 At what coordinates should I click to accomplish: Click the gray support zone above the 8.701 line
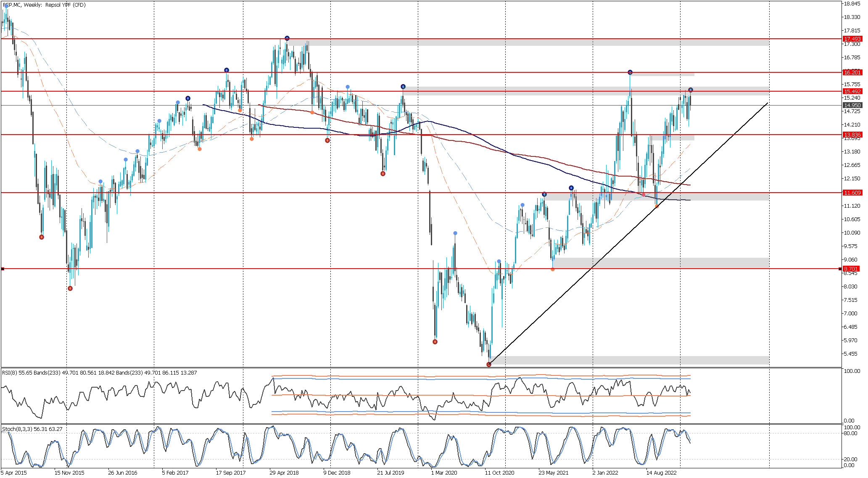(660, 263)
